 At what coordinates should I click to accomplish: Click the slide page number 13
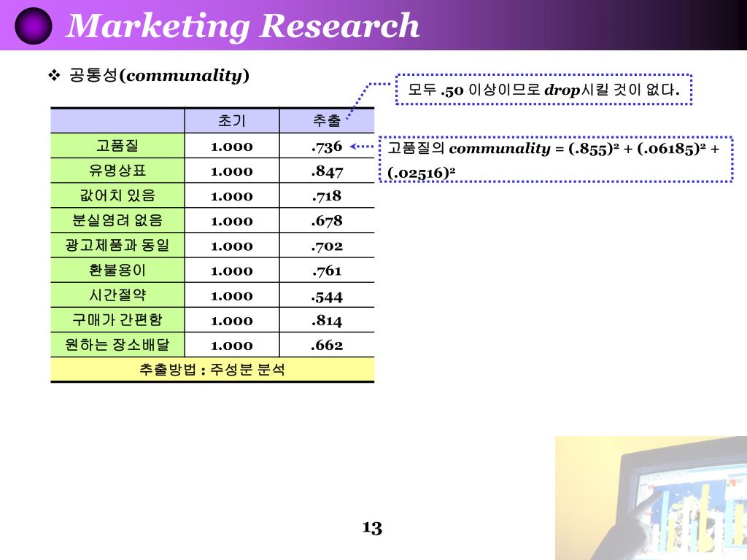372,528
